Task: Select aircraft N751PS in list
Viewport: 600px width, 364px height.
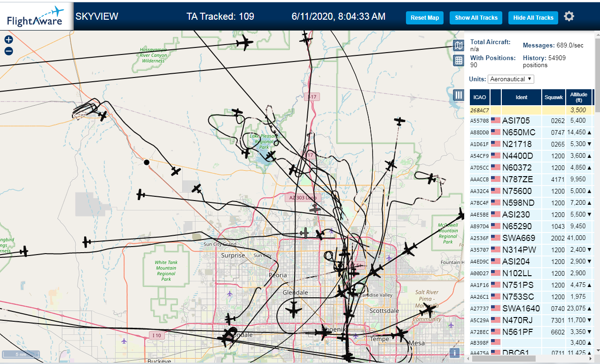Action: point(532,285)
